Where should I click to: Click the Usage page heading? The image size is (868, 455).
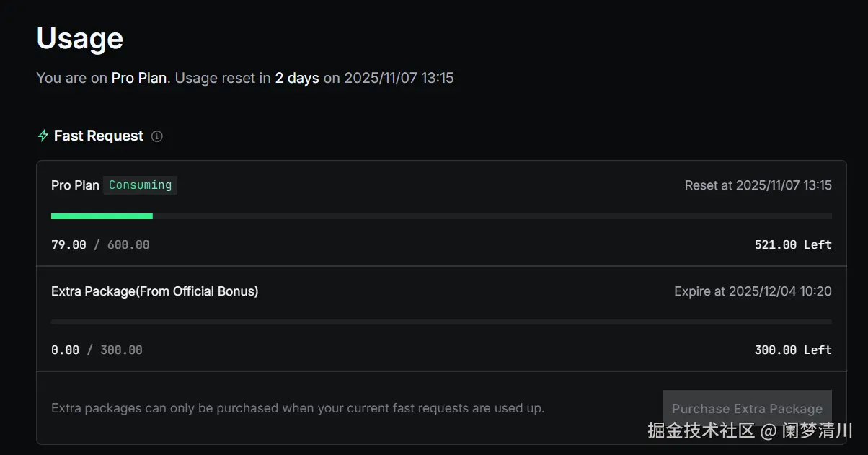[x=79, y=38]
